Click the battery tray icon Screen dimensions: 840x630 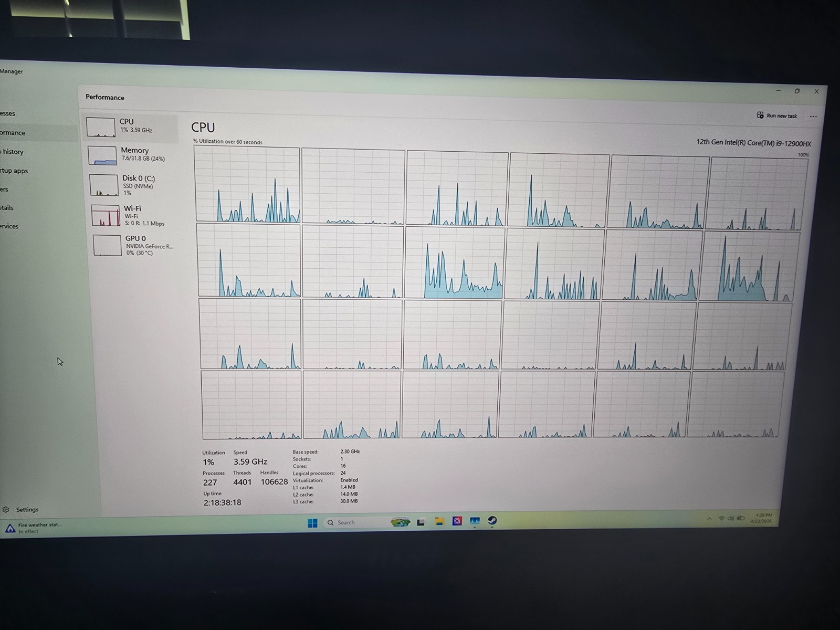741,518
